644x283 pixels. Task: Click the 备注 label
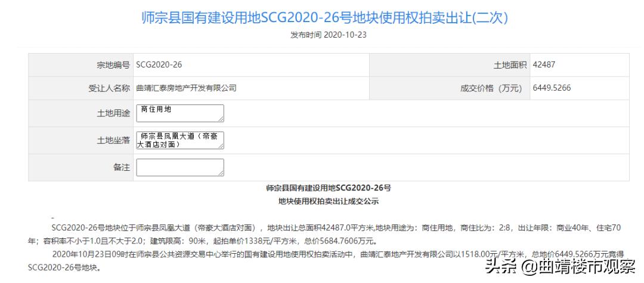(122, 167)
